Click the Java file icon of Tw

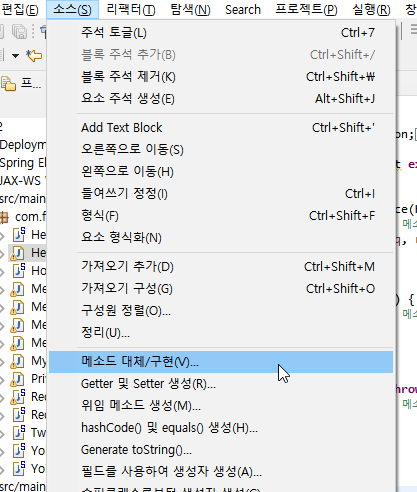(x=19, y=432)
